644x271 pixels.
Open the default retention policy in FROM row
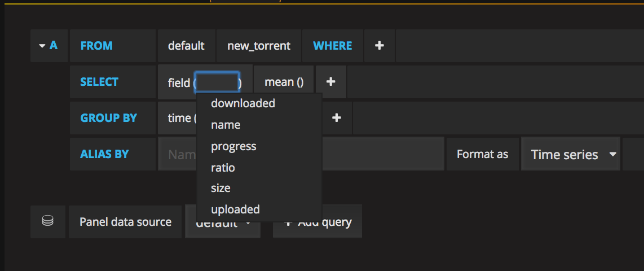[186, 46]
